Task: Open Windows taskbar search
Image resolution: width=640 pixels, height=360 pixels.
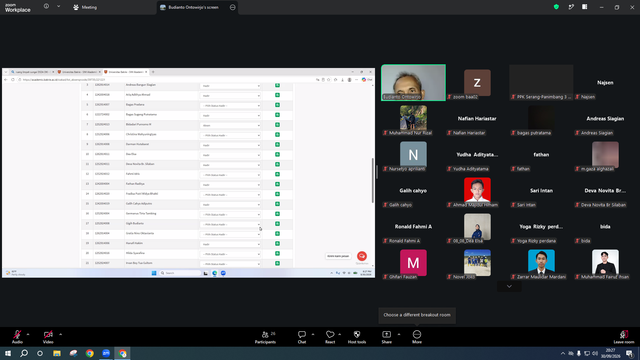Action: 24,353
